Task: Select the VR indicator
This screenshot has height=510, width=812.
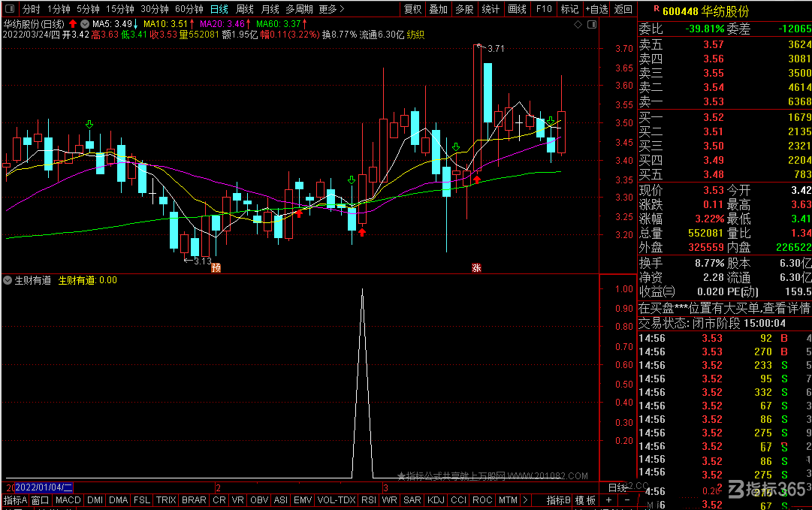Action: pos(237,500)
